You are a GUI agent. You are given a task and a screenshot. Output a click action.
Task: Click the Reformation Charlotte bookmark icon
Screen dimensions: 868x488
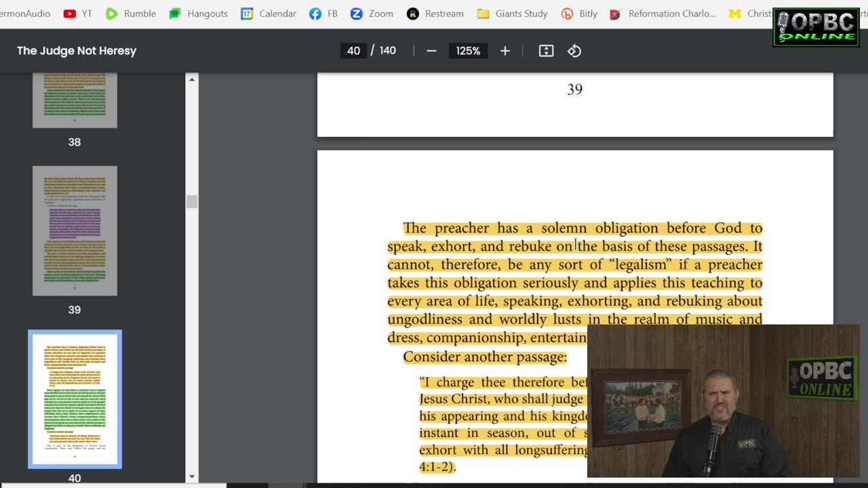click(615, 14)
